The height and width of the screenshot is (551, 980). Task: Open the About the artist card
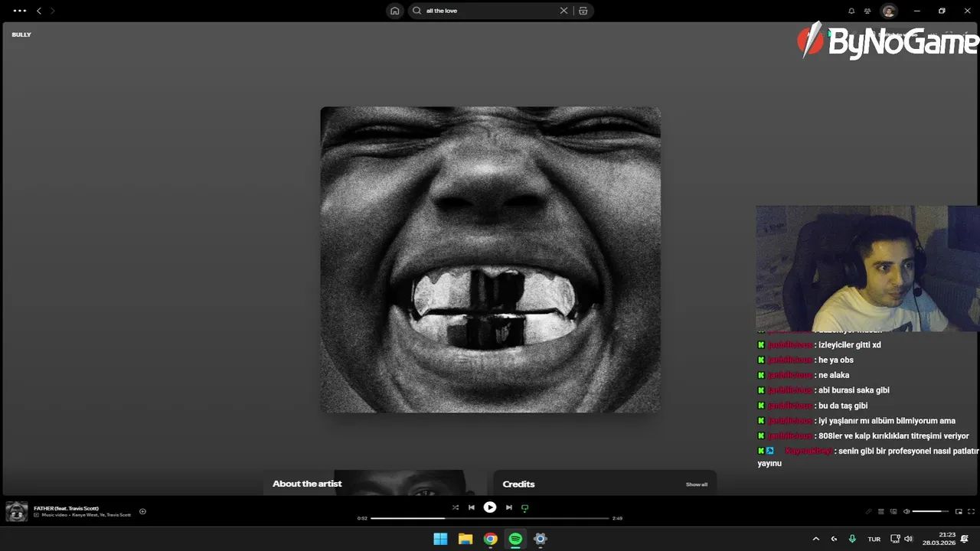[374, 483]
